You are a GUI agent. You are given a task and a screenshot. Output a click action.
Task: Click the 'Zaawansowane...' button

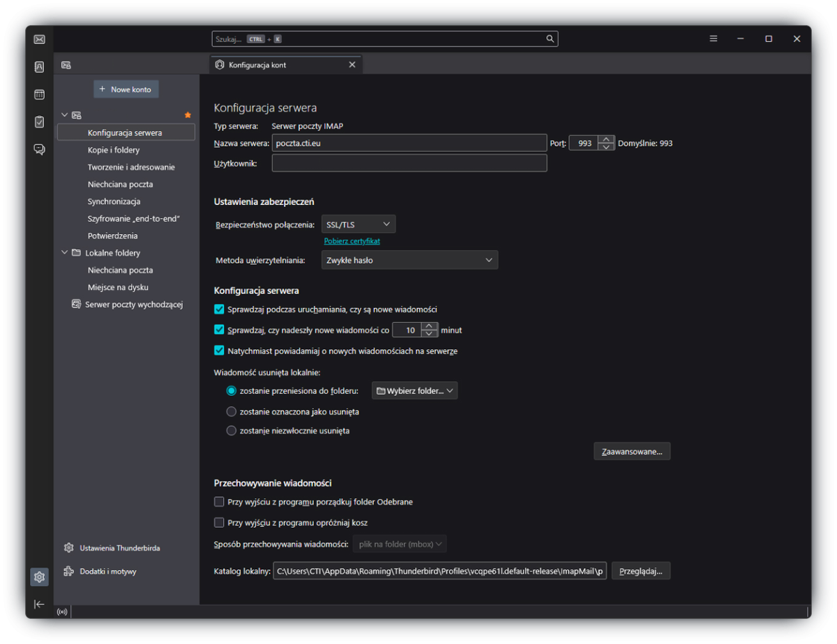(x=632, y=452)
